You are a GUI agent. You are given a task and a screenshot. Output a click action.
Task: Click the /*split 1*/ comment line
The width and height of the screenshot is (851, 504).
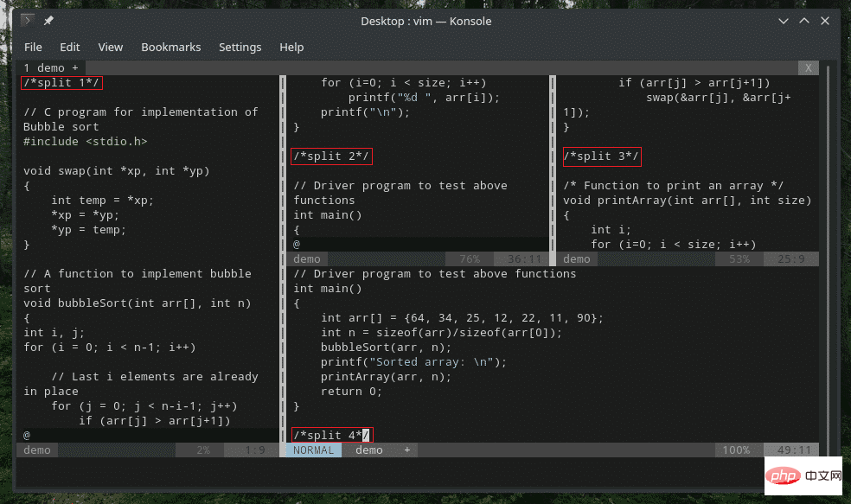61,83
